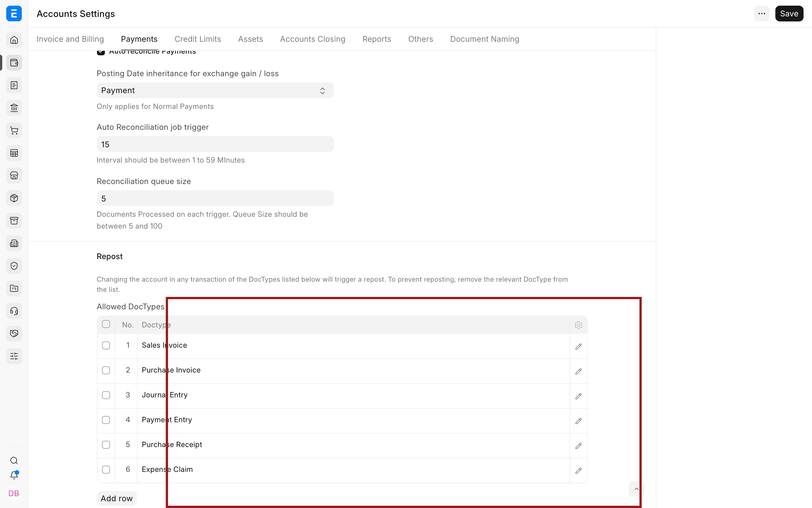Check the Purchase Invoice row checkbox
Viewport: 812px width, 508px height.
106,370
